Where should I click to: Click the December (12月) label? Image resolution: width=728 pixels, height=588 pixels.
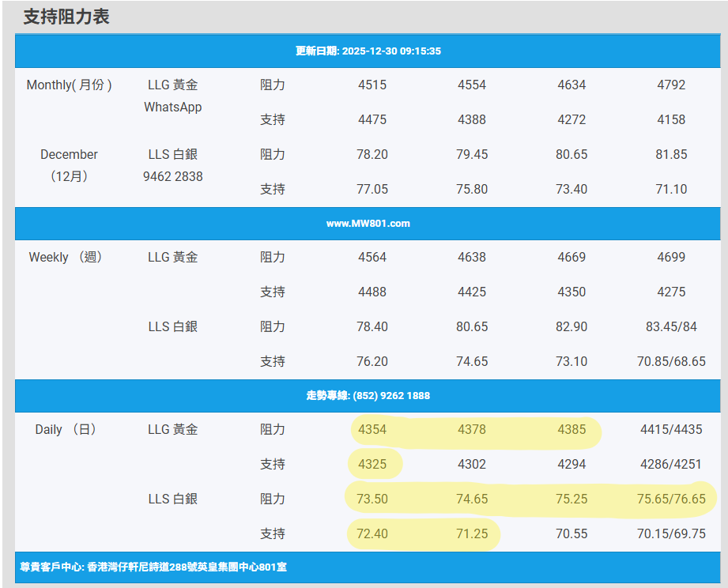tap(69, 165)
